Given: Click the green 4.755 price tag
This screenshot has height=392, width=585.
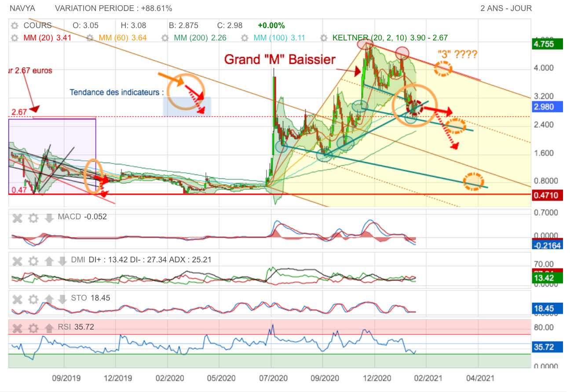Looking at the screenshot, I should [548, 44].
